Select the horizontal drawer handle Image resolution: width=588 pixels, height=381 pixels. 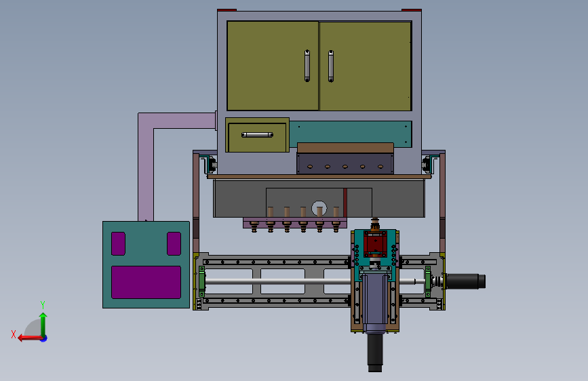257,135
